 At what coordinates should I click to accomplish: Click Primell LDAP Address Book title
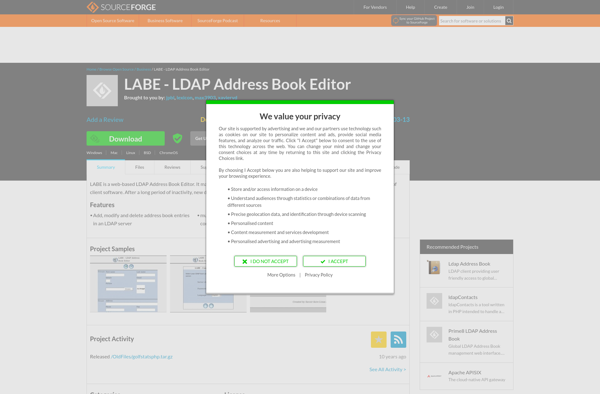[473, 335]
